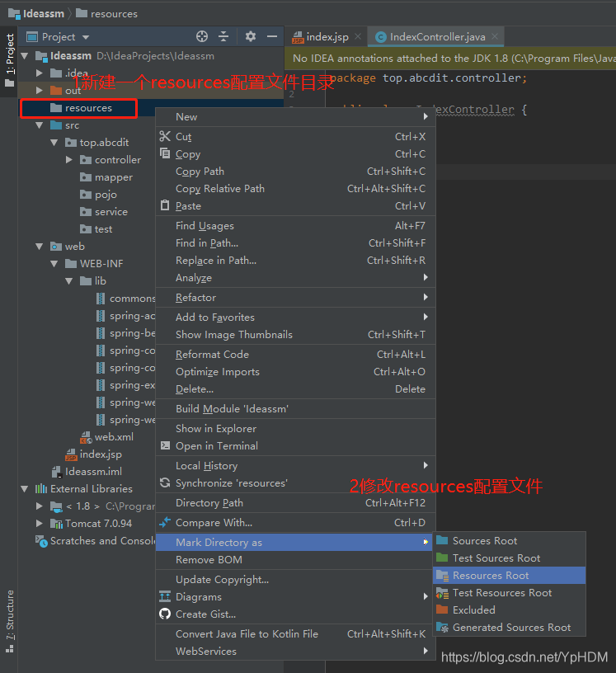
Task: Open the 7: Structure tool window tab
Action: click(x=9, y=621)
